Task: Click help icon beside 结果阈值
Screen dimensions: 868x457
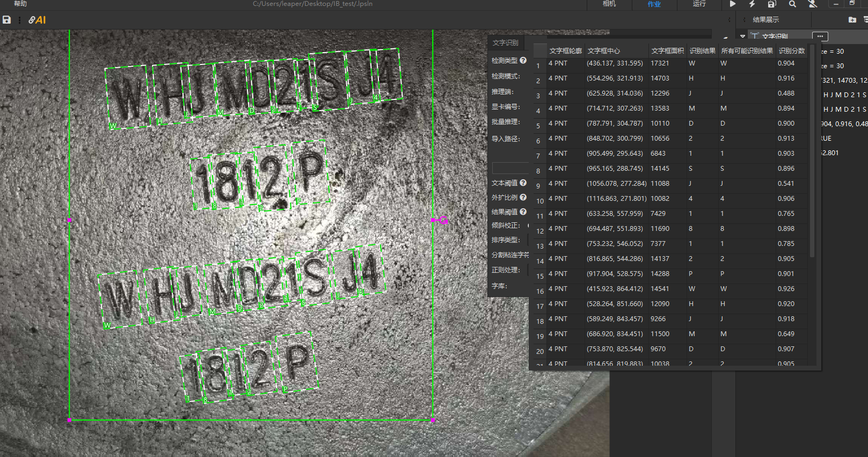Action: click(x=523, y=212)
